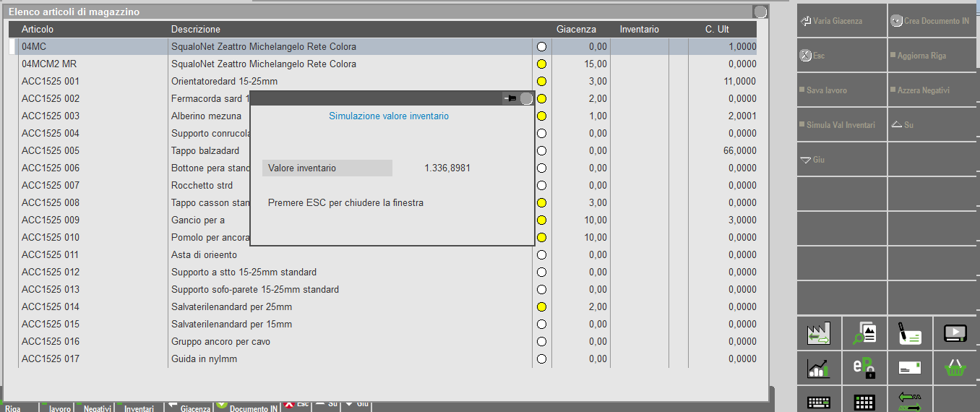Click the document search magnifier icon
Viewport: 980px width, 412px height.
coord(864,333)
